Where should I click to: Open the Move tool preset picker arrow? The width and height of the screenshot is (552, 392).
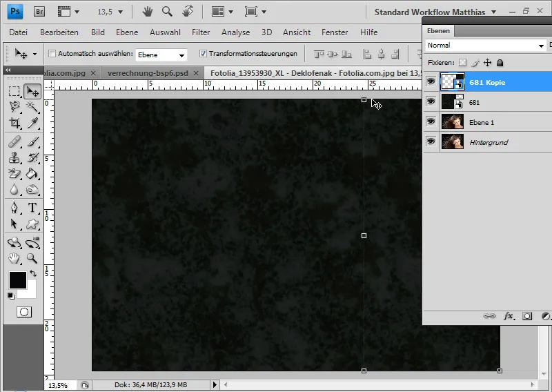[34, 55]
